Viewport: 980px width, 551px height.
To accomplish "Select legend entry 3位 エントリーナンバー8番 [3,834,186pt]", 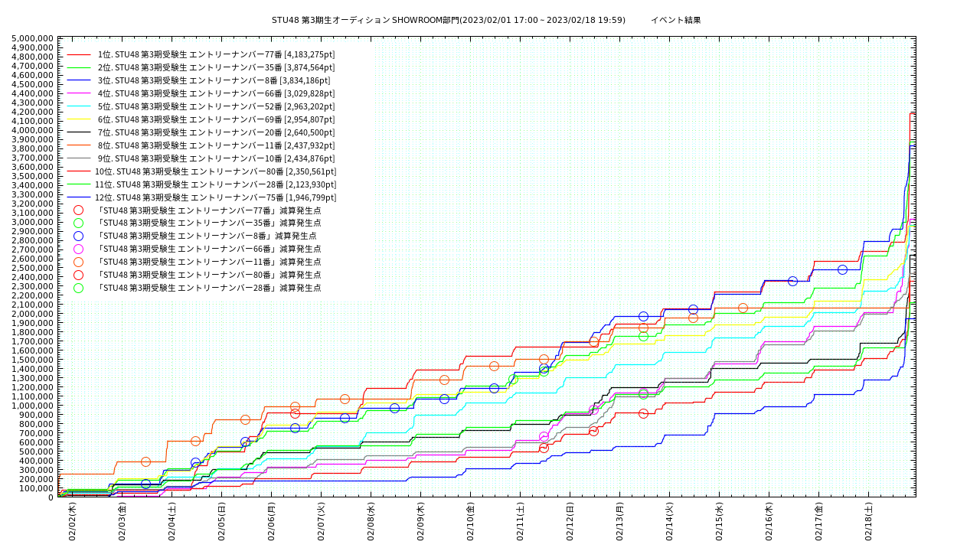I will [214, 80].
